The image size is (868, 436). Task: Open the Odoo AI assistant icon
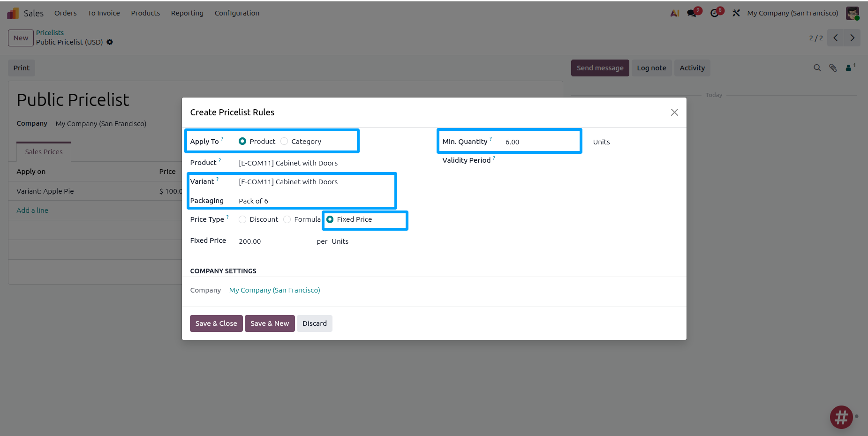coord(674,13)
